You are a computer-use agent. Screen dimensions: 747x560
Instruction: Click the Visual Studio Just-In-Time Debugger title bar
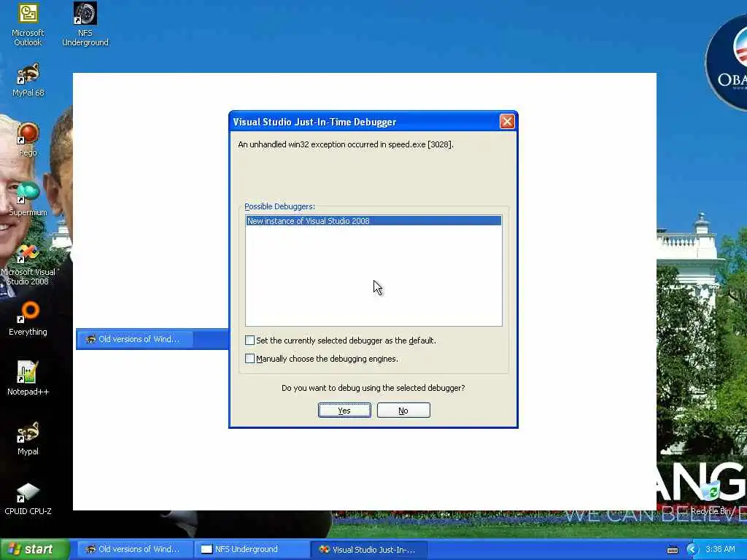(x=365, y=122)
